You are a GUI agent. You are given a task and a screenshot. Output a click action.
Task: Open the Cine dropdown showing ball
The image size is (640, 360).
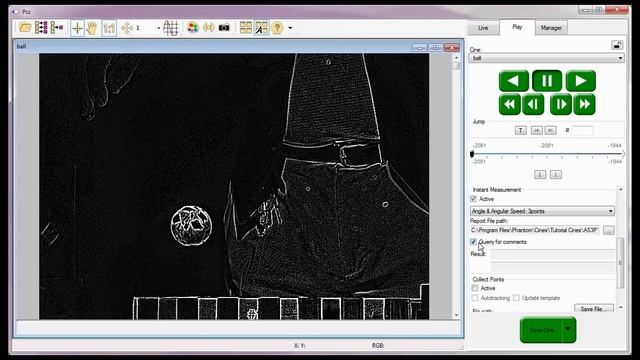(546, 58)
